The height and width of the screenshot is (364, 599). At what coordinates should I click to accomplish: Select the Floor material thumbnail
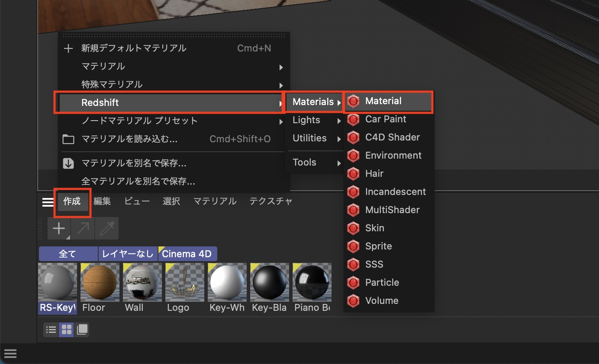pos(100,283)
